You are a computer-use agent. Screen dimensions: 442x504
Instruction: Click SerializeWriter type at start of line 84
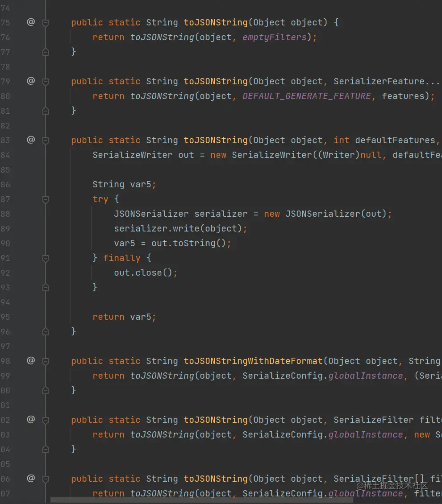click(133, 155)
